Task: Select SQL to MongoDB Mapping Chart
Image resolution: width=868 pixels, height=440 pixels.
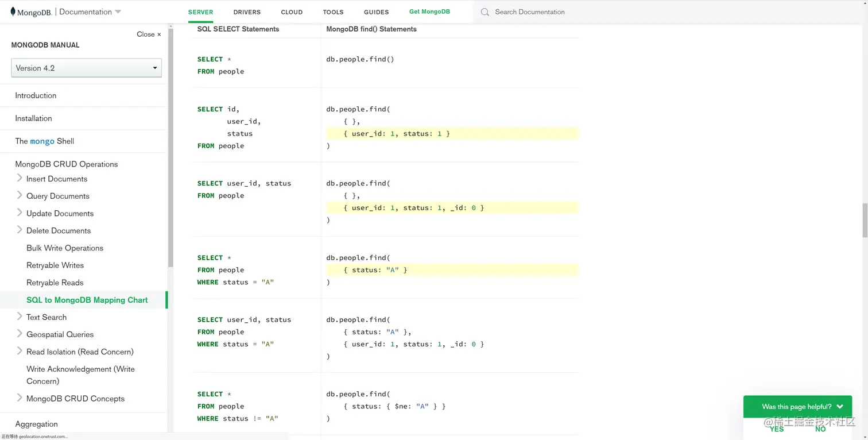Action: pyautogui.click(x=87, y=300)
